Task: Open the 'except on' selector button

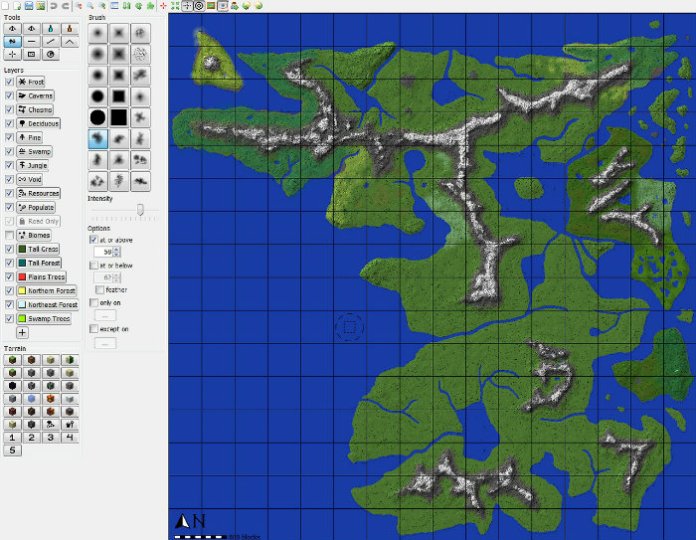Action: click(x=106, y=343)
